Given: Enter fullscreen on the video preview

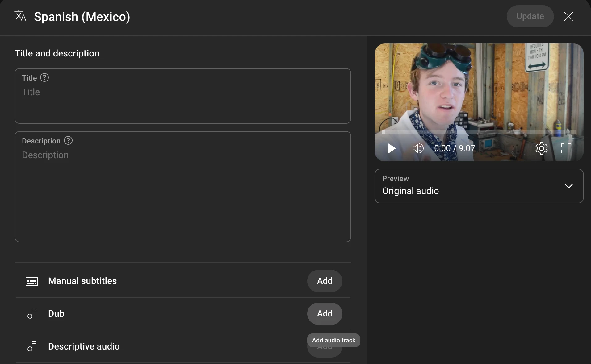Looking at the screenshot, I should [x=566, y=148].
